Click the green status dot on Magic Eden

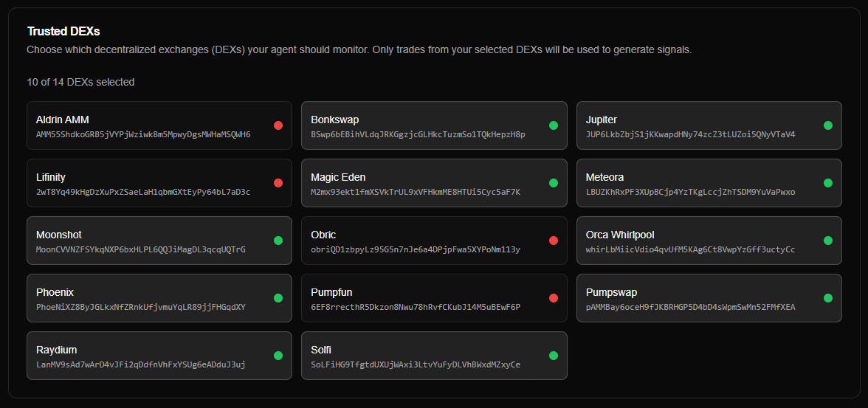point(553,183)
